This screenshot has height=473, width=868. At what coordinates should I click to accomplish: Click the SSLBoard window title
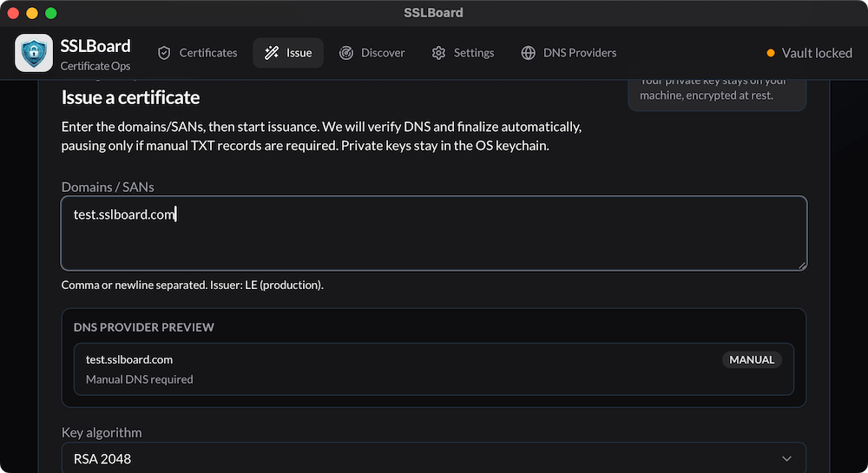[433, 13]
